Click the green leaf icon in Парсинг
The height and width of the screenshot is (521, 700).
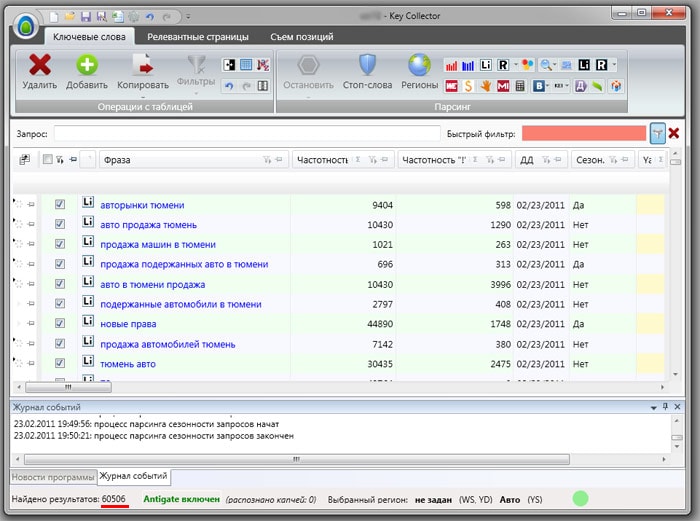(x=597, y=86)
